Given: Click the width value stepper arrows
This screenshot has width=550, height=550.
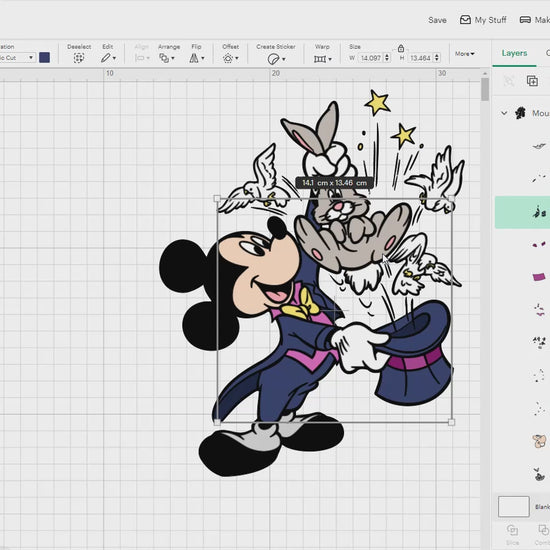Looking at the screenshot, I should click(x=387, y=58).
